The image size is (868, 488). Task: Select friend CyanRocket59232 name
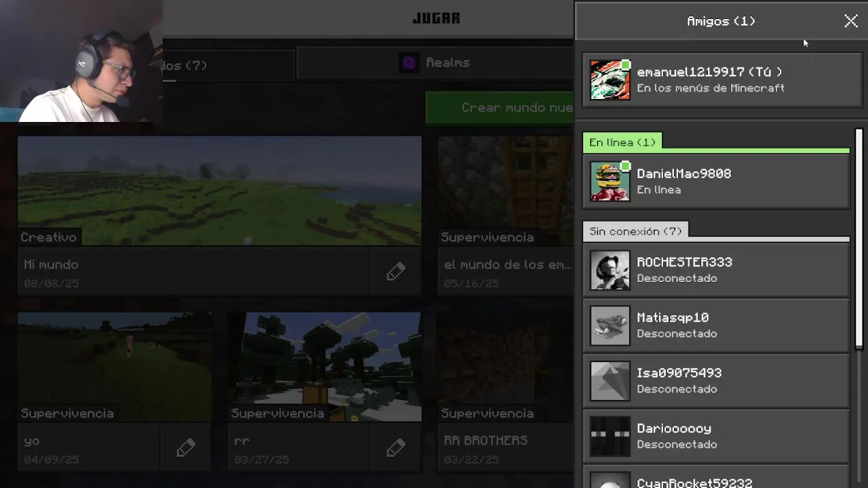(x=694, y=483)
